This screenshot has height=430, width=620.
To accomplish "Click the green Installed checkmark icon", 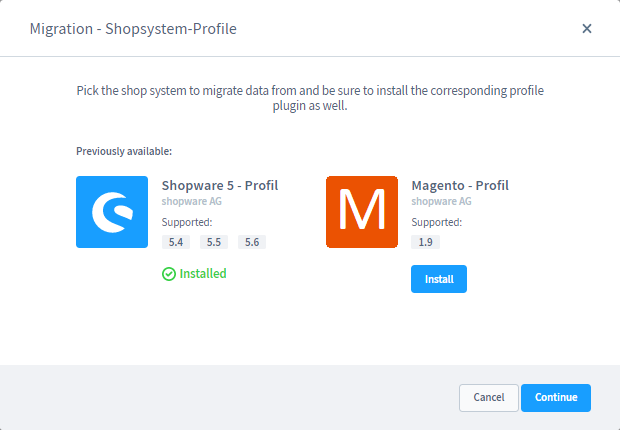I will (169, 274).
